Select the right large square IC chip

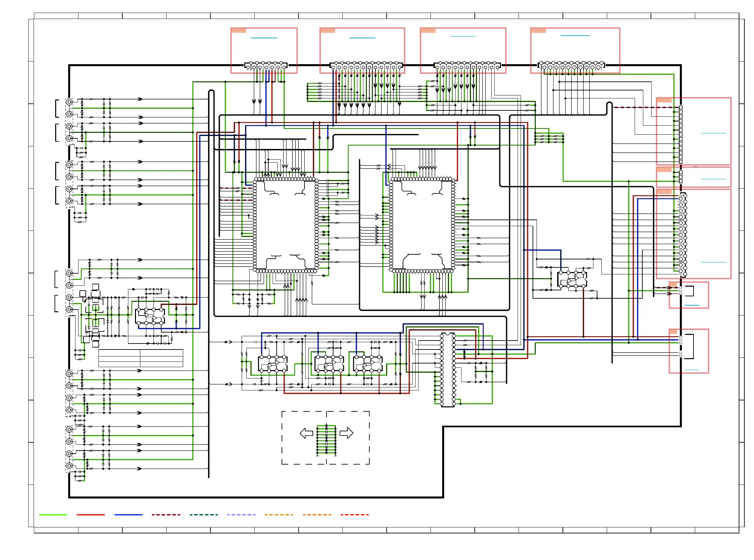tap(422, 225)
